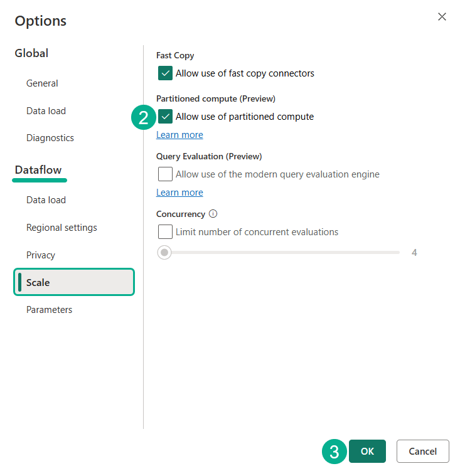Switch to the Privacy options

coord(41,255)
